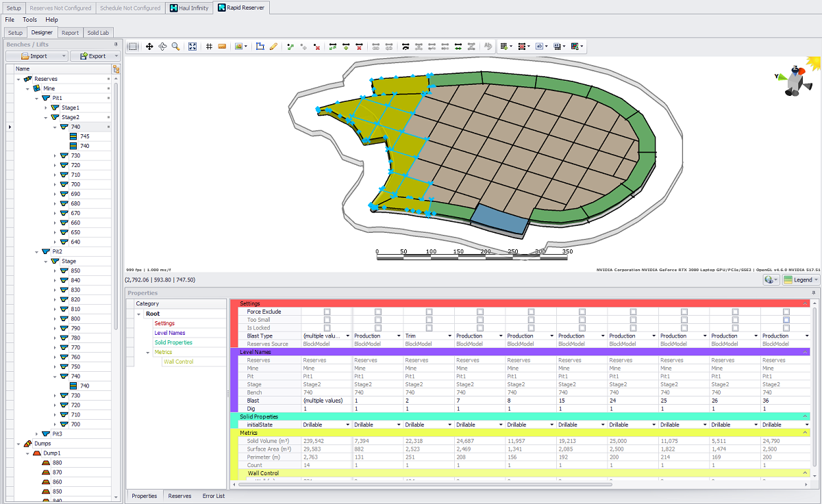Toggle the grid display icon

point(209,47)
